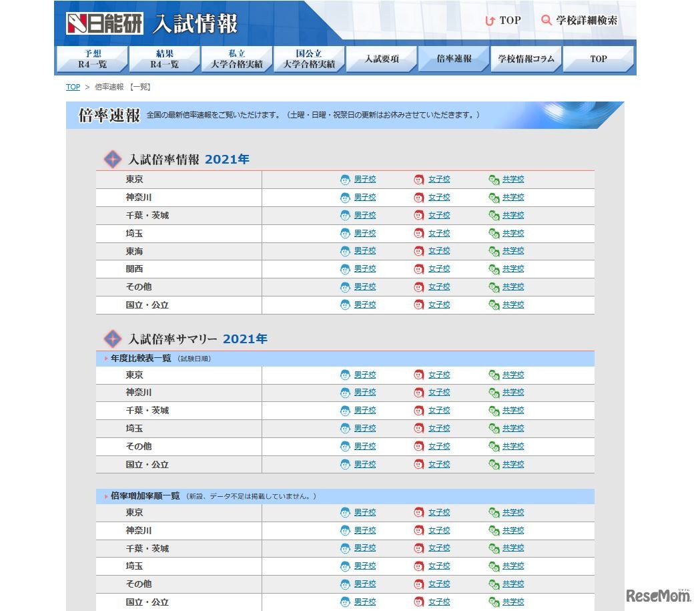Click girl icon in 神奈川 row of 倍率増加率順一覧
700x611 pixels.
point(419,530)
